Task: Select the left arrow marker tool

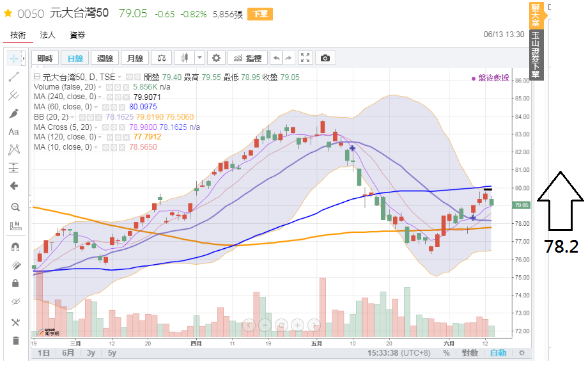Action: click(14, 185)
